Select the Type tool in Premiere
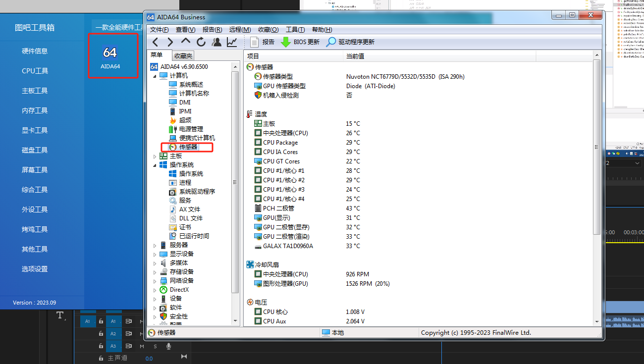 pyautogui.click(x=60, y=315)
